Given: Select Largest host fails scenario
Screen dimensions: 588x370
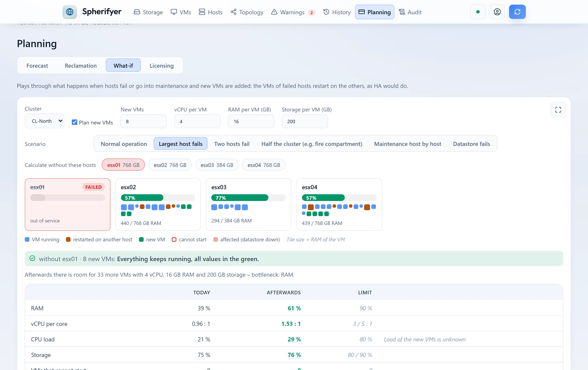Looking at the screenshot, I should 180,144.
